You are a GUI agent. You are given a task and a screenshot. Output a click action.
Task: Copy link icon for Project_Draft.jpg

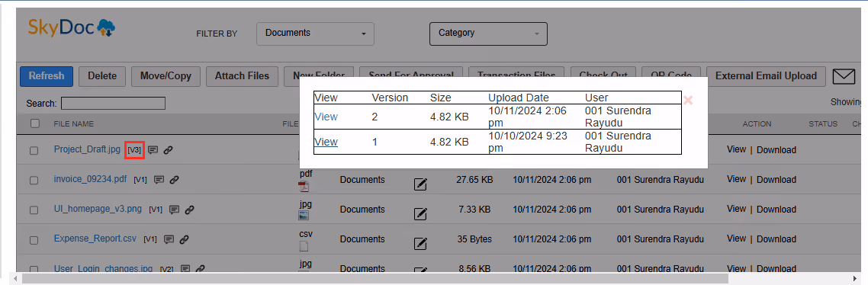pos(169,150)
